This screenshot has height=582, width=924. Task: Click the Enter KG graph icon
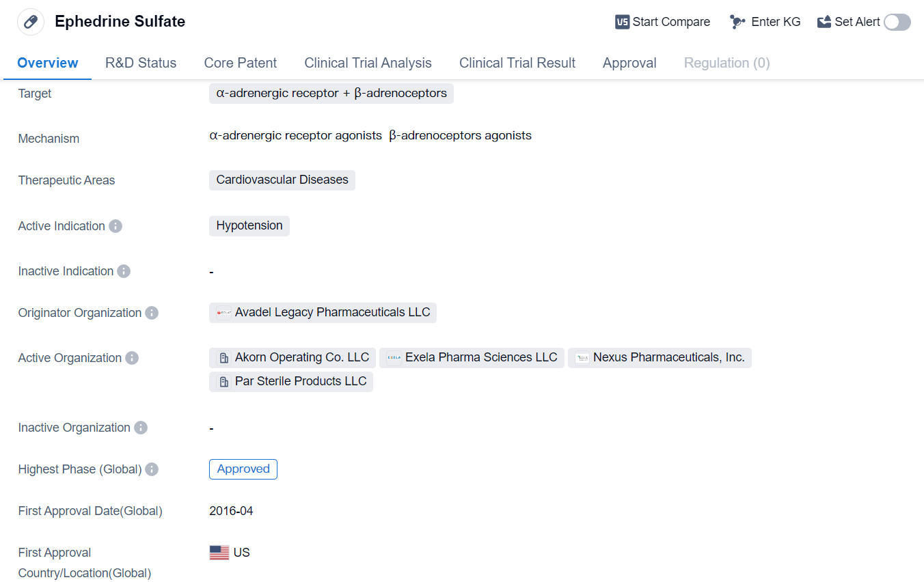point(737,22)
